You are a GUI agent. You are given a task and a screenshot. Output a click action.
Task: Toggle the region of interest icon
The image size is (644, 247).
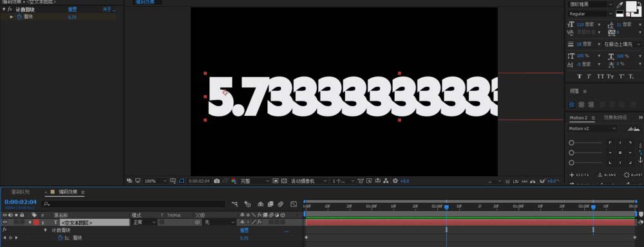pyautogui.click(x=275, y=181)
